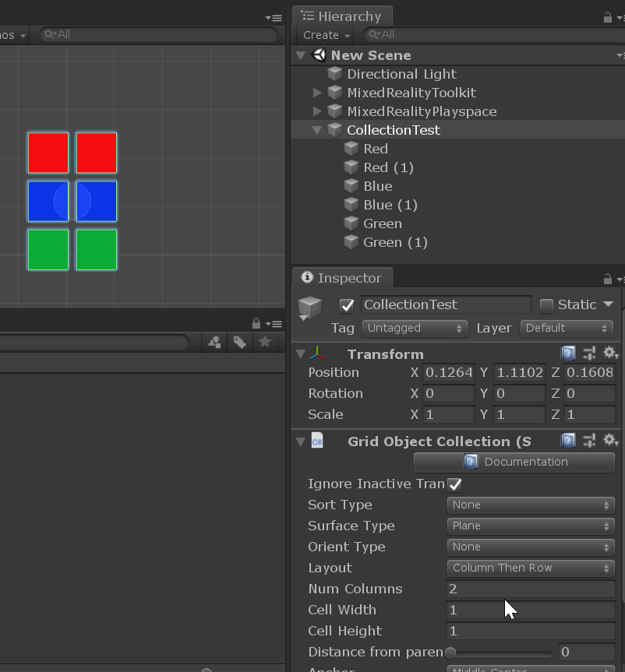Switch to the Inspector tab
This screenshot has height=672, width=625.
(342, 277)
